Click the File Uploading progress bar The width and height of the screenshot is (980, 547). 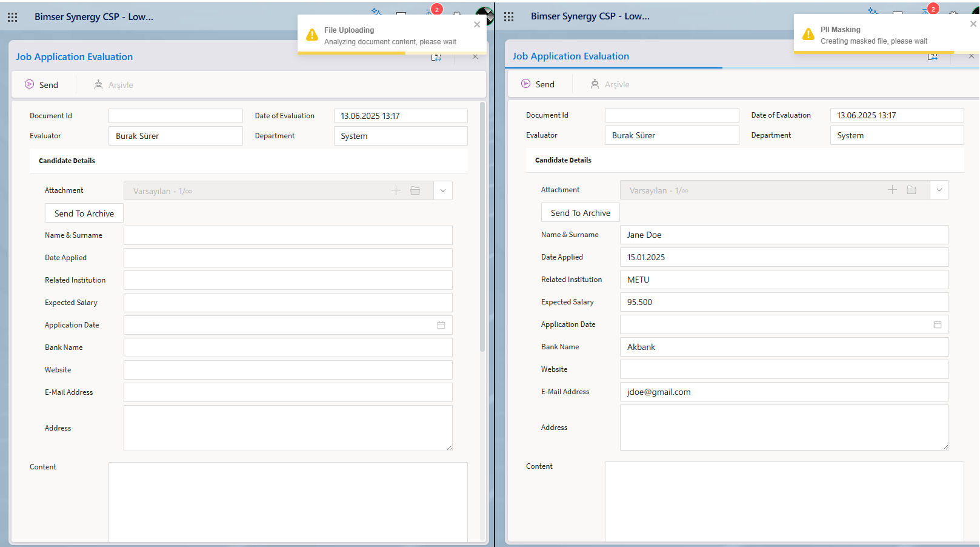392,53
